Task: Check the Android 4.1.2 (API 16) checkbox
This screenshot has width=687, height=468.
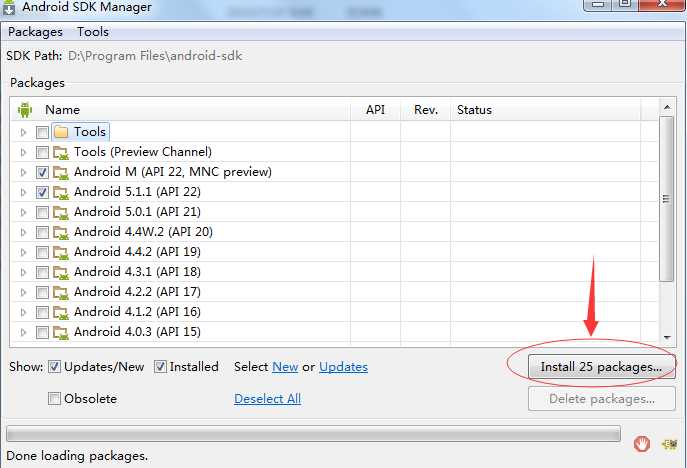Action: tap(42, 312)
